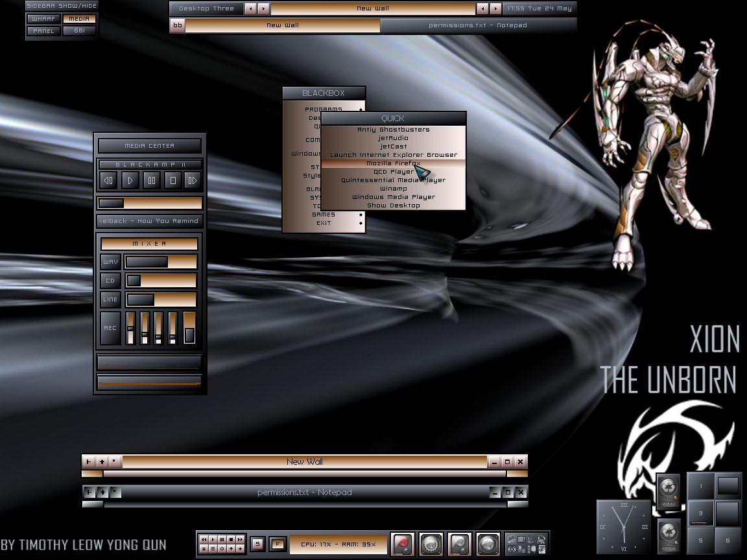Pause playback in BlackAmp II player
This screenshot has width=747, height=560.
coord(152,180)
